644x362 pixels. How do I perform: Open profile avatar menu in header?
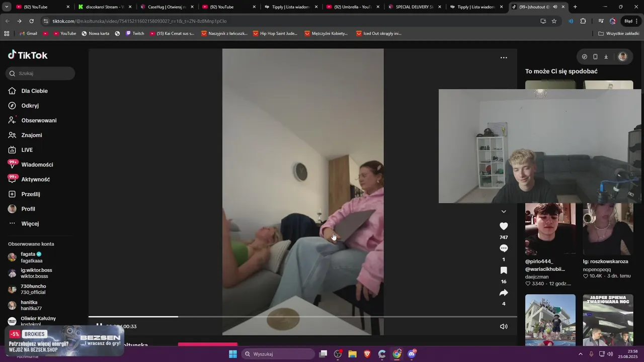tap(622, 57)
